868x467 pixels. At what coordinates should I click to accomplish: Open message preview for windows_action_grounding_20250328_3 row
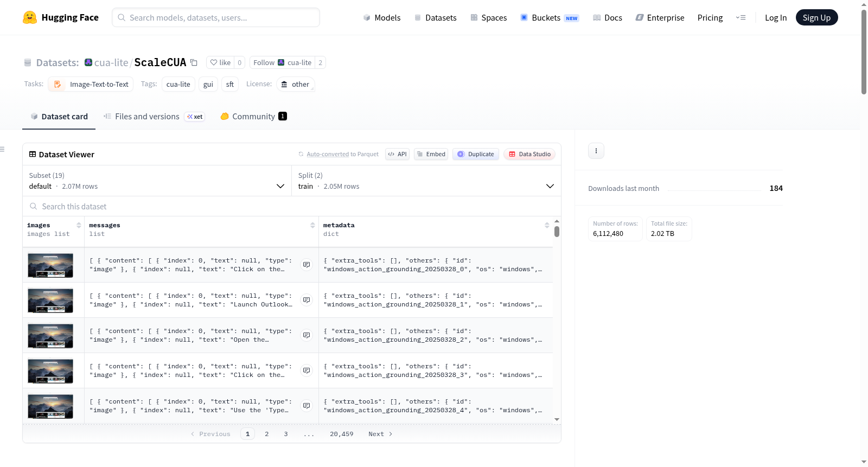pos(307,370)
